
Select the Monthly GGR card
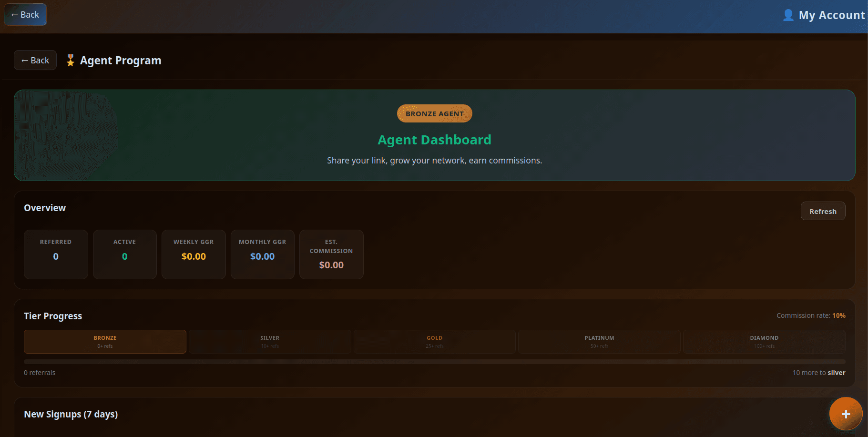[x=263, y=254]
